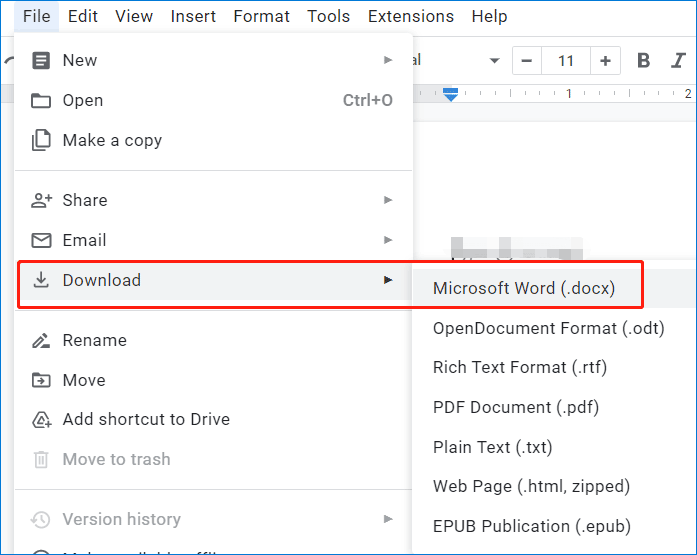The height and width of the screenshot is (555, 697).
Task: Click the Version history clock icon
Action: click(x=41, y=519)
